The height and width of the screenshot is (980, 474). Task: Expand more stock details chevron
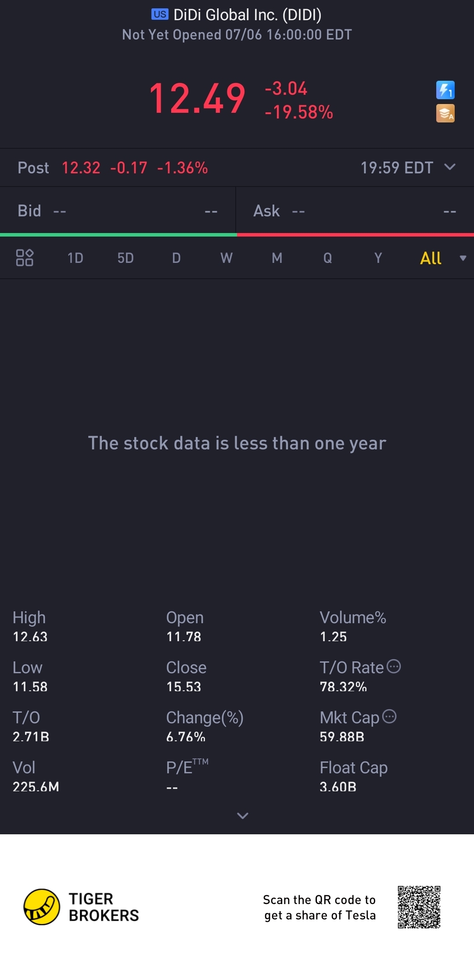(x=242, y=815)
